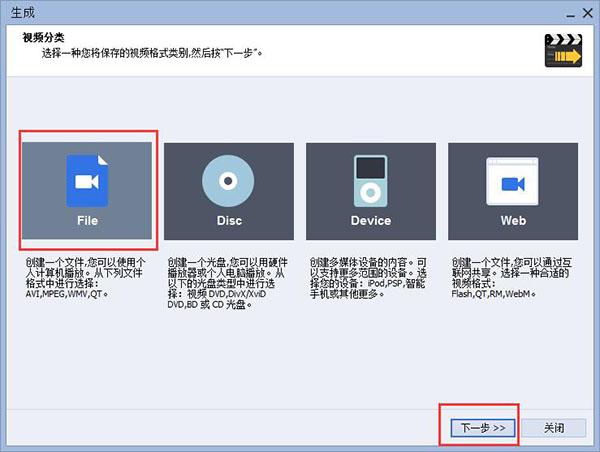Image resolution: width=600 pixels, height=452 pixels.
Task: Click the instruction text 选择一种您将保存的视频格式类别
Action: click(x=115, y=53)
